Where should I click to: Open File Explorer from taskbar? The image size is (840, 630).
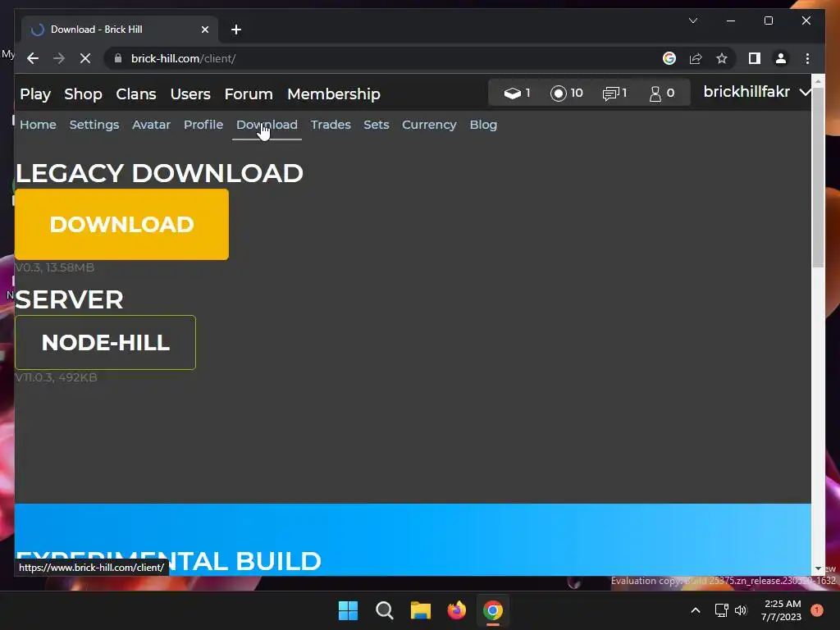pyautogui.click(x=421, y=610)
